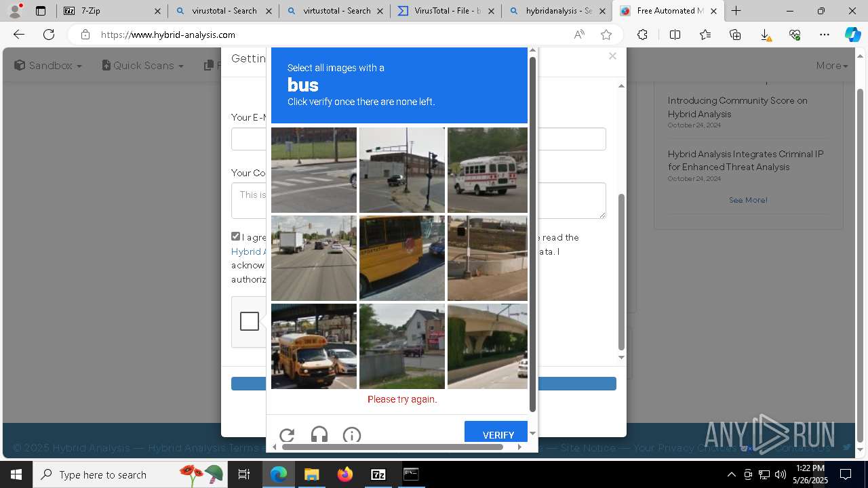View site information lock icon
This screenshot has width=868, height=488.
pos(85,35)
